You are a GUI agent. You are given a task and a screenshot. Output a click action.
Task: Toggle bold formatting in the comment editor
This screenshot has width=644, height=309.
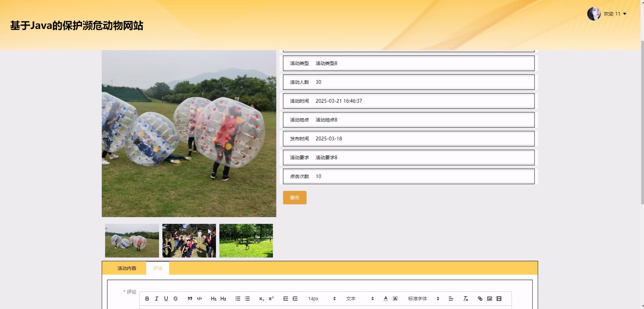point(147,298)
